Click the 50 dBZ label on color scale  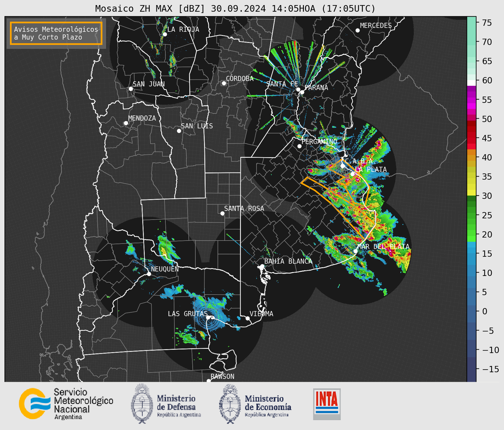487,119
